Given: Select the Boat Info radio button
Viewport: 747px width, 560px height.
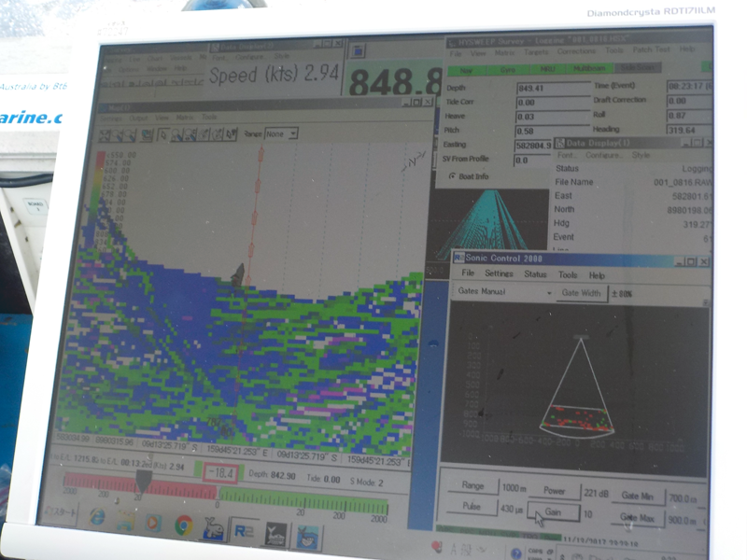Looking at the screenshot, I should coord(452,175).
